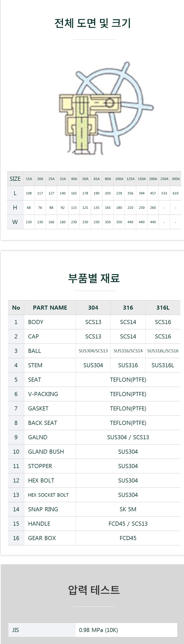Click the 전체 도면 및 크기 heading
Viewport: 184px width, 644px height.
coord(92,23)
